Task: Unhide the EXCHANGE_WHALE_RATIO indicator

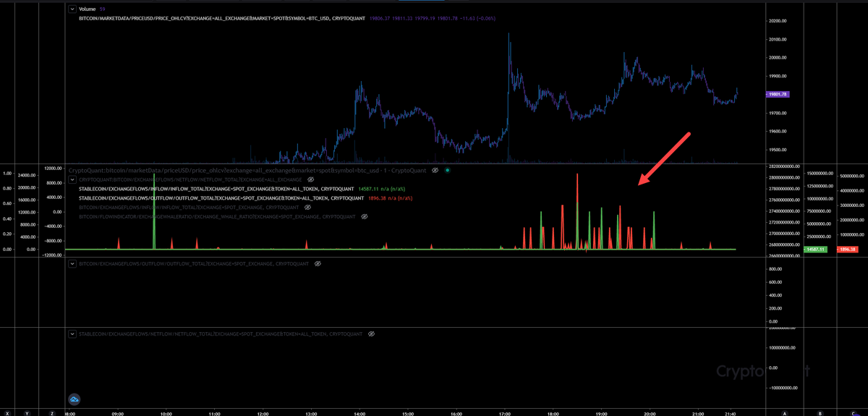Action: 365,216
